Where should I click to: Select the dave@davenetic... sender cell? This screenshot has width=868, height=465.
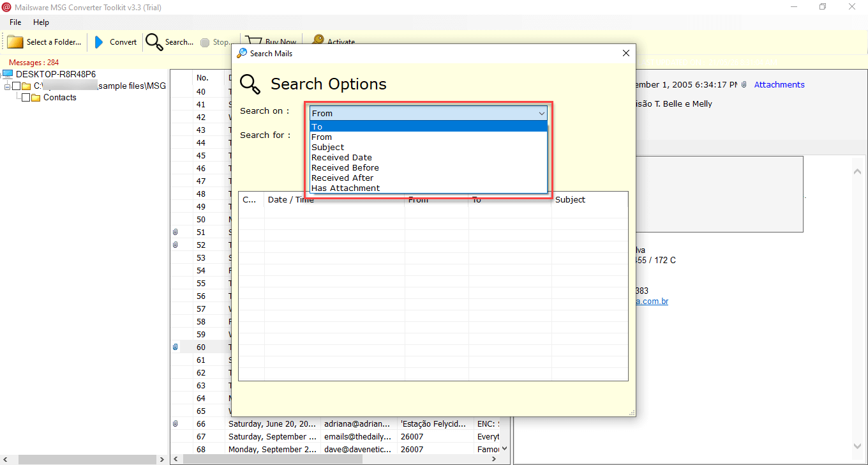click(357, 449)
